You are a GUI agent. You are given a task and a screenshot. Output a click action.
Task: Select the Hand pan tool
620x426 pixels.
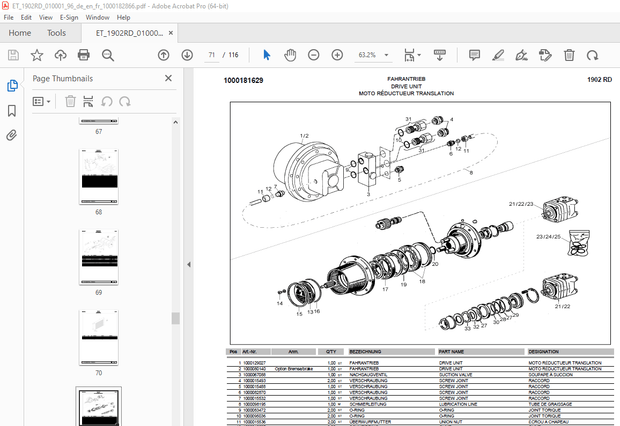pyautogui.click(x=290, y=54)
